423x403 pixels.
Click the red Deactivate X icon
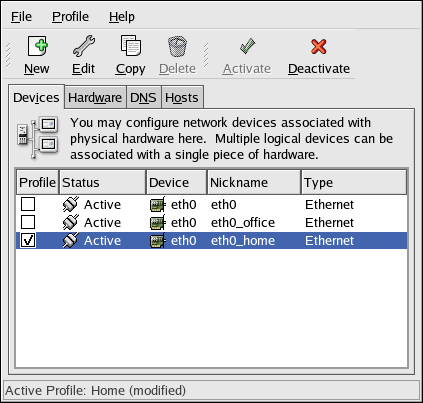pyautogui.click(x=319, y=46)
